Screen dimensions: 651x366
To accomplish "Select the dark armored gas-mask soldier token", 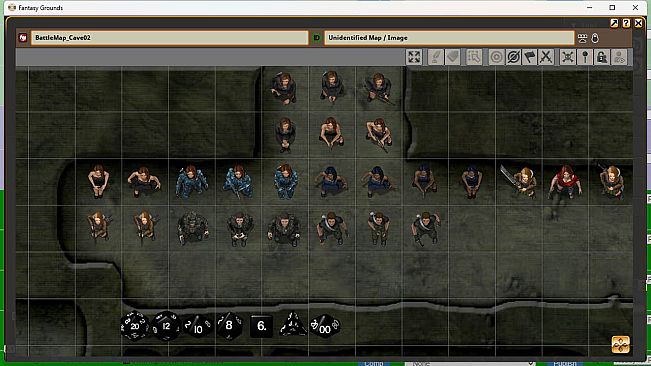I will (193, 228).
